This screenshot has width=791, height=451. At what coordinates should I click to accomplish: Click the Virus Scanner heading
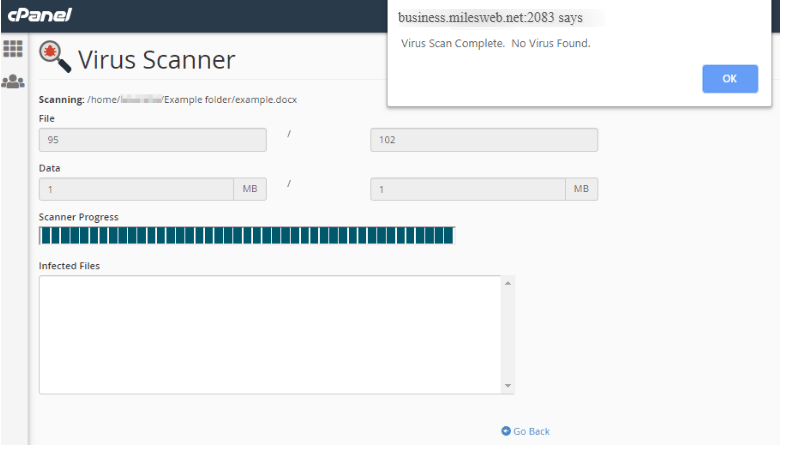pos(156,60)
